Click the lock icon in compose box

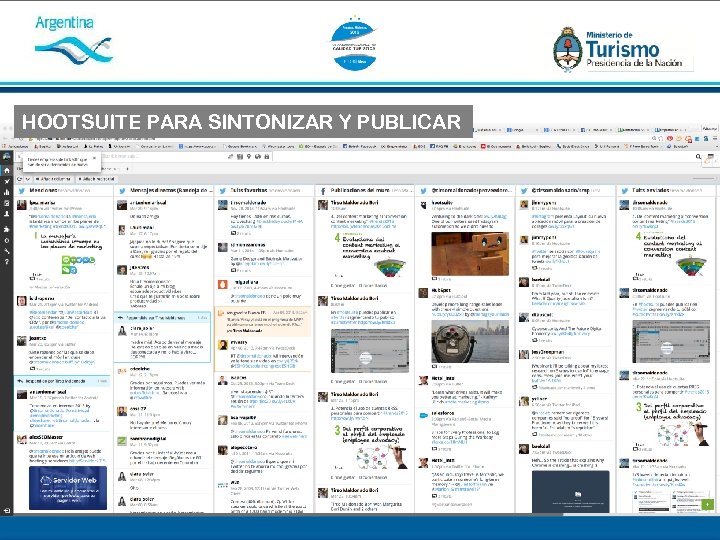[x=266, y=157]
